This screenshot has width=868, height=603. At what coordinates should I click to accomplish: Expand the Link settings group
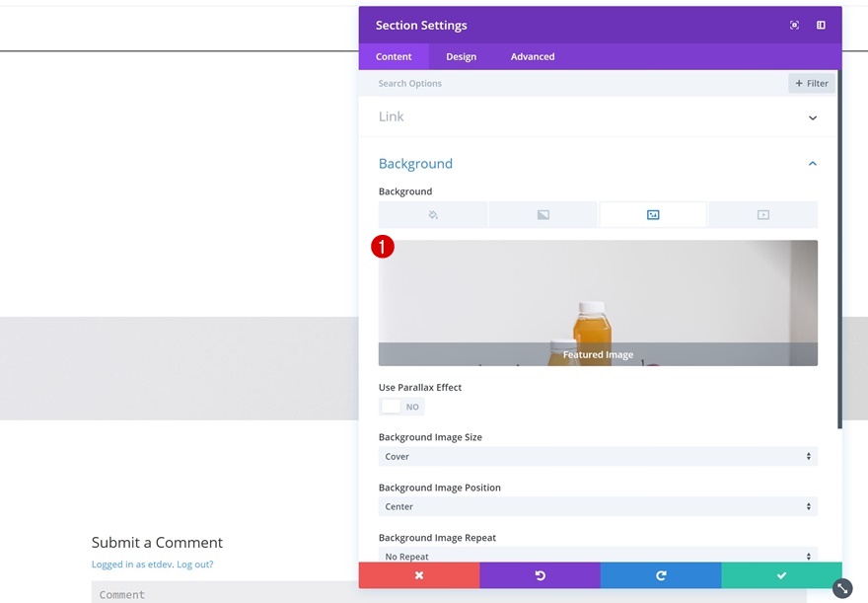tap(598, 116)
